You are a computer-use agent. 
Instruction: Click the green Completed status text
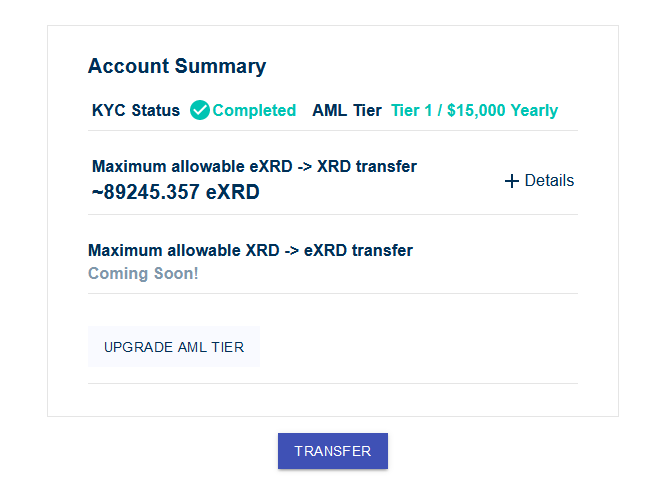tap(254, 110)
